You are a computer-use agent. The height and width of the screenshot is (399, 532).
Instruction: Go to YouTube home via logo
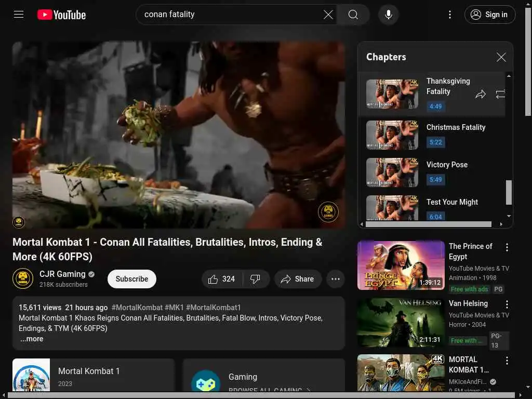coord(61,15)
